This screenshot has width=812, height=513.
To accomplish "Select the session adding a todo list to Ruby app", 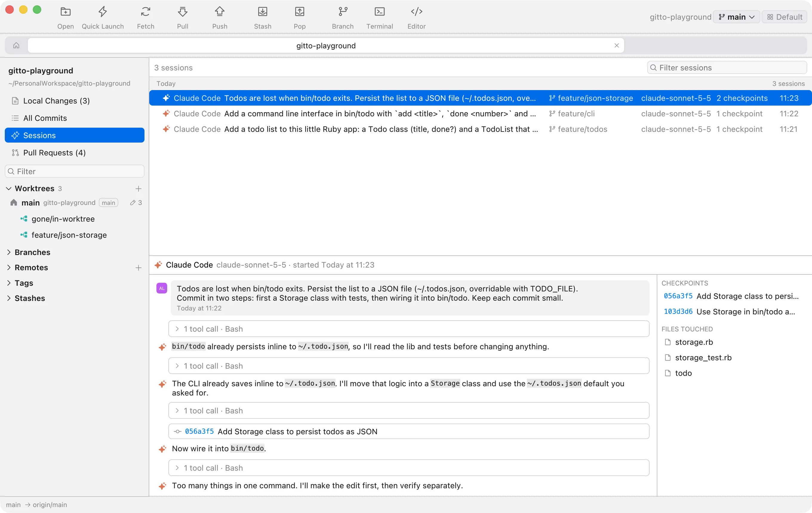I will [x=480, y=129].
